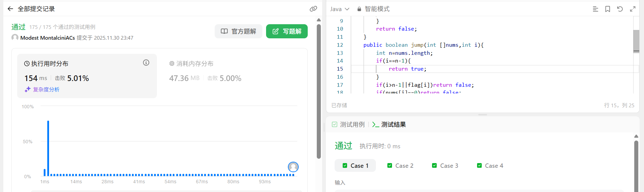Screen dimensions: 644x192
Task: Click the code editor vertical scrollbar
Action: click(x=636, y=41)
